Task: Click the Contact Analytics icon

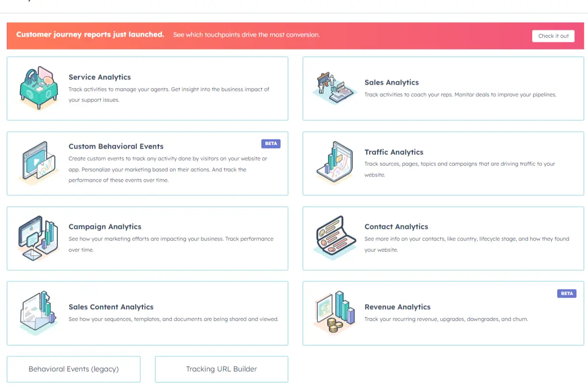Action: pos(334,238)
